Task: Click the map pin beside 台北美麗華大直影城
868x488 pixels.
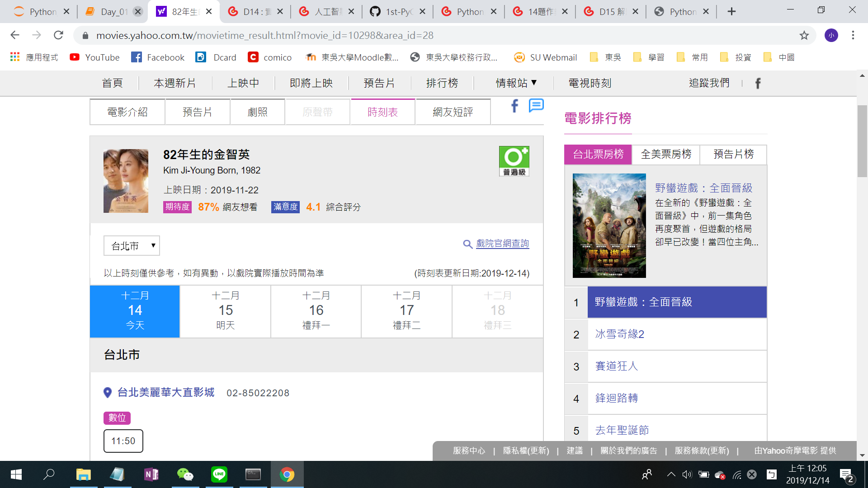Action: pyautogui.click(x=108, y=393)
